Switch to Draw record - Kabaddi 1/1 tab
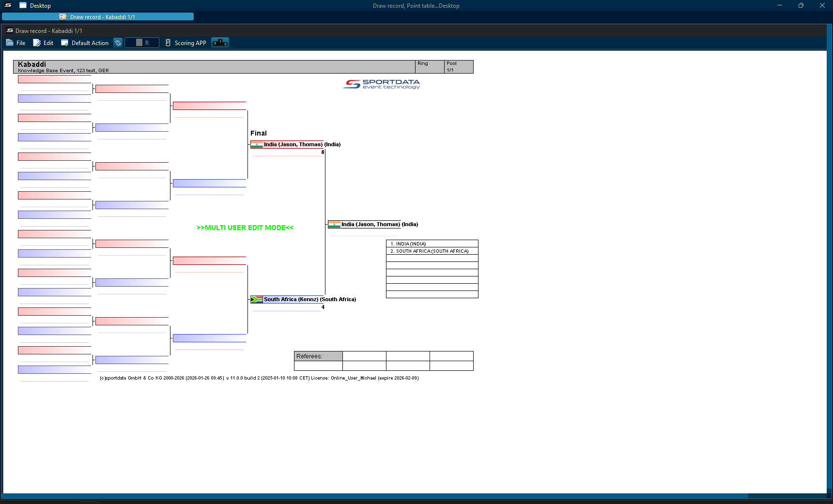833x504 pixels. [98, 17]
